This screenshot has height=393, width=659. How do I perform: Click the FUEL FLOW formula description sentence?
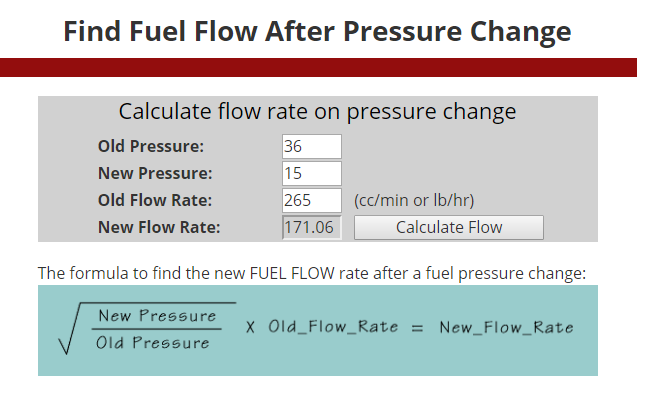coord(312,273)
